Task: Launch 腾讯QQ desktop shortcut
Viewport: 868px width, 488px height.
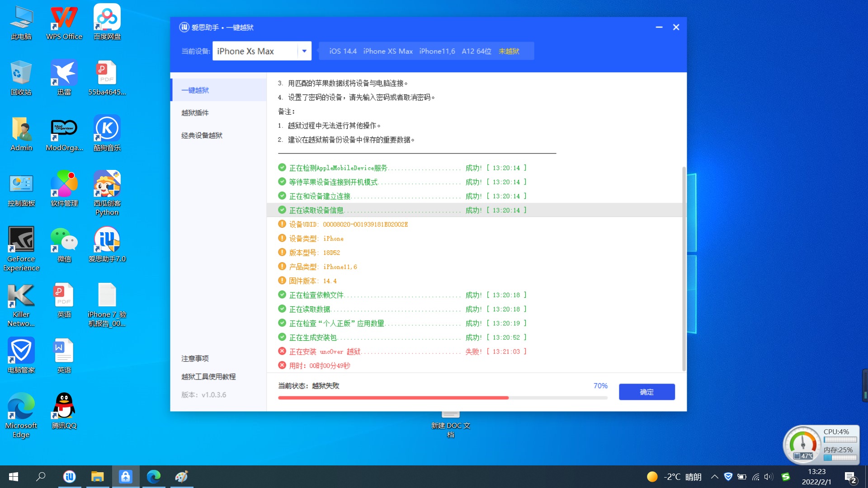Action: point(64,412)
